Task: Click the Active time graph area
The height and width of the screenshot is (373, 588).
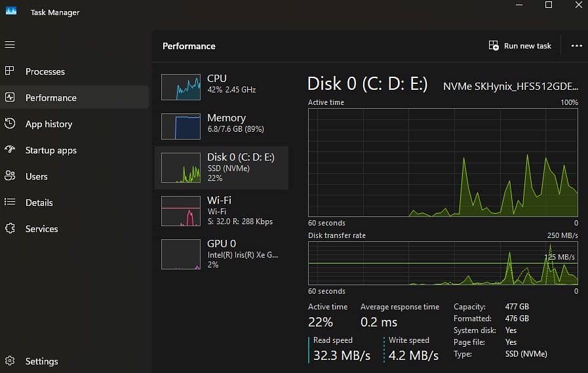Action: [x=443, y=163]
